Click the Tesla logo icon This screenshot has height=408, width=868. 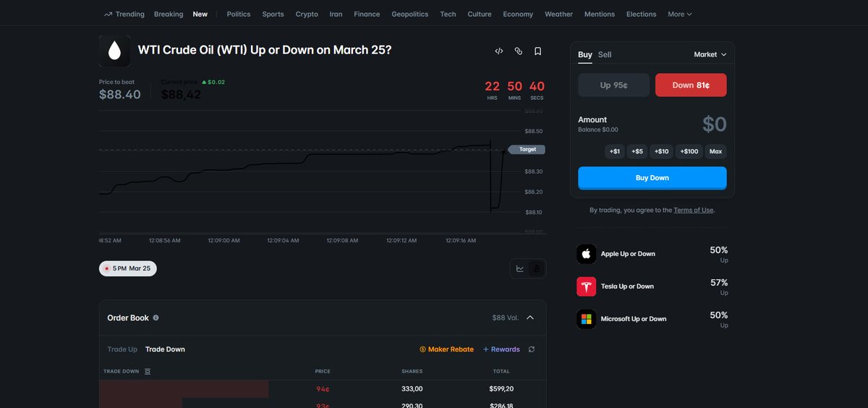587,286
